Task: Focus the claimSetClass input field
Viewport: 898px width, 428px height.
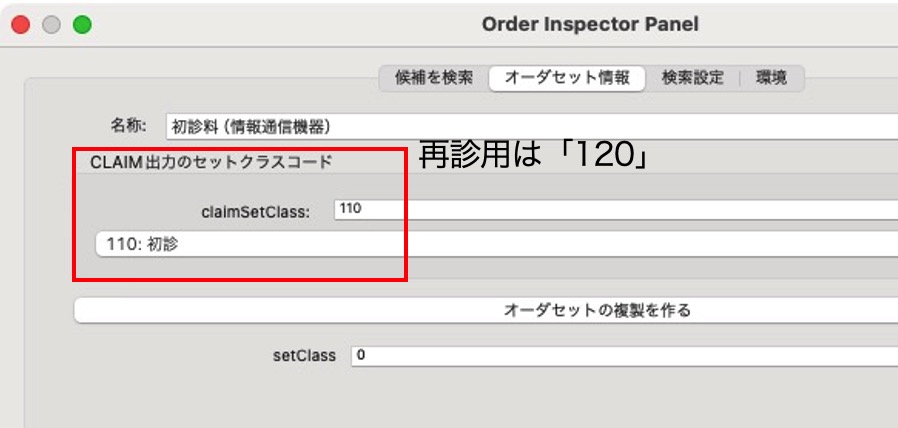Action: coord(615,209)
